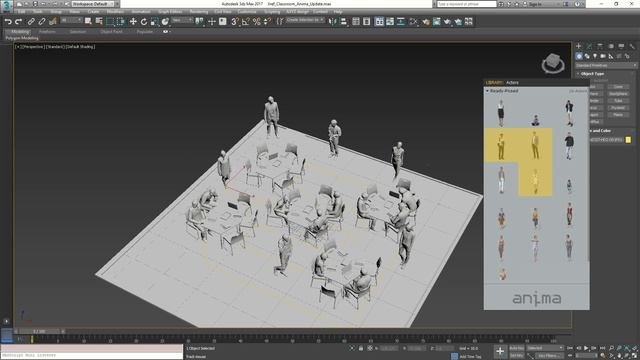Click the ViewCube in the viewport
Screen dimensions: 640x360
point(553,63)
